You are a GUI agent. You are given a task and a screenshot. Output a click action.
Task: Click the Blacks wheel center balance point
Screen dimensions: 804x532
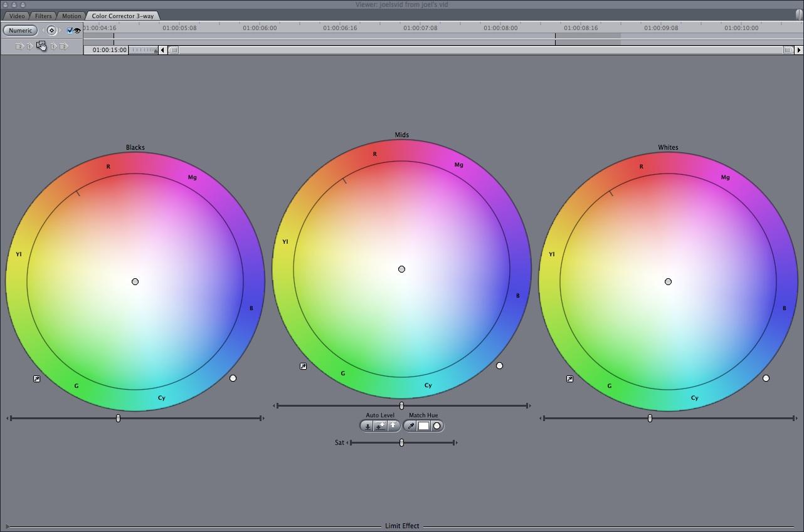(135, 282)
